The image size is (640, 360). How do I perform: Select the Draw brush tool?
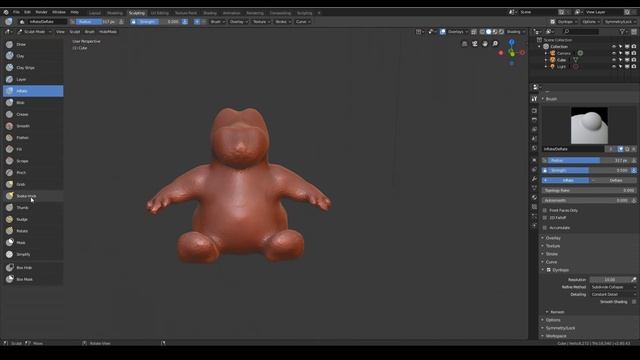33,44
